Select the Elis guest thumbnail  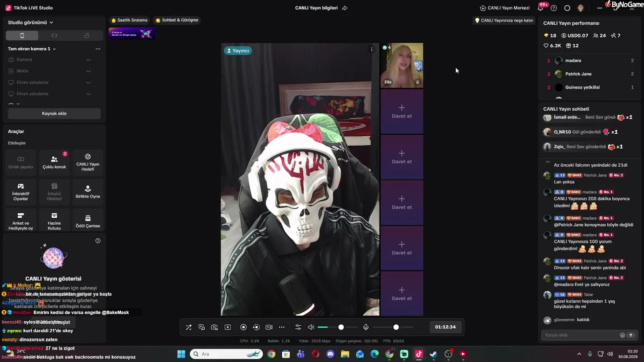[401, 66]
